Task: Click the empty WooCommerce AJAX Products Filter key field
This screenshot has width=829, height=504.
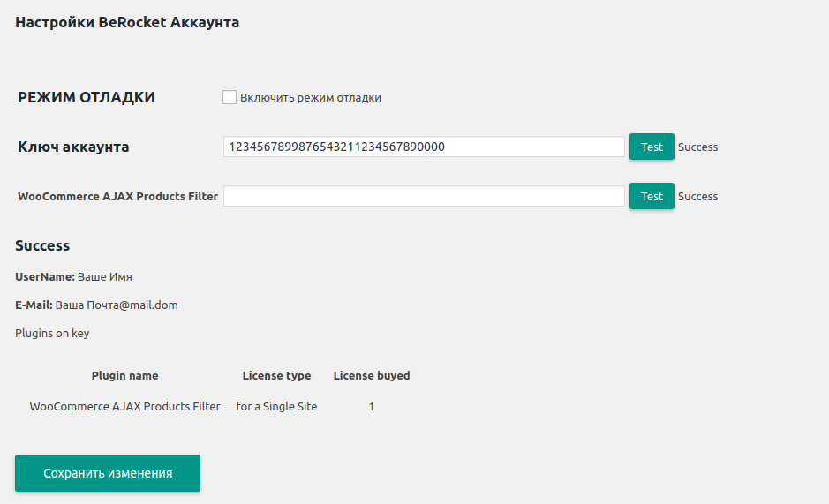Action: click(424, 196)
